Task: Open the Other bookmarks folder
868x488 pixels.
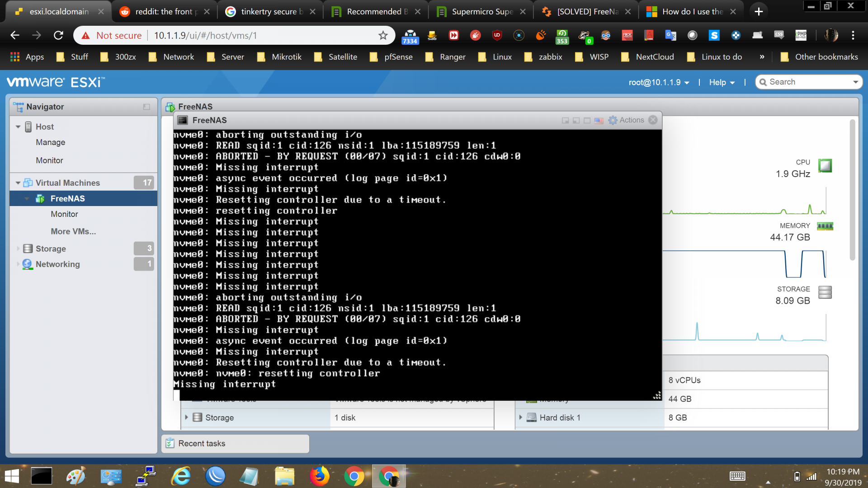Action: 819,57
